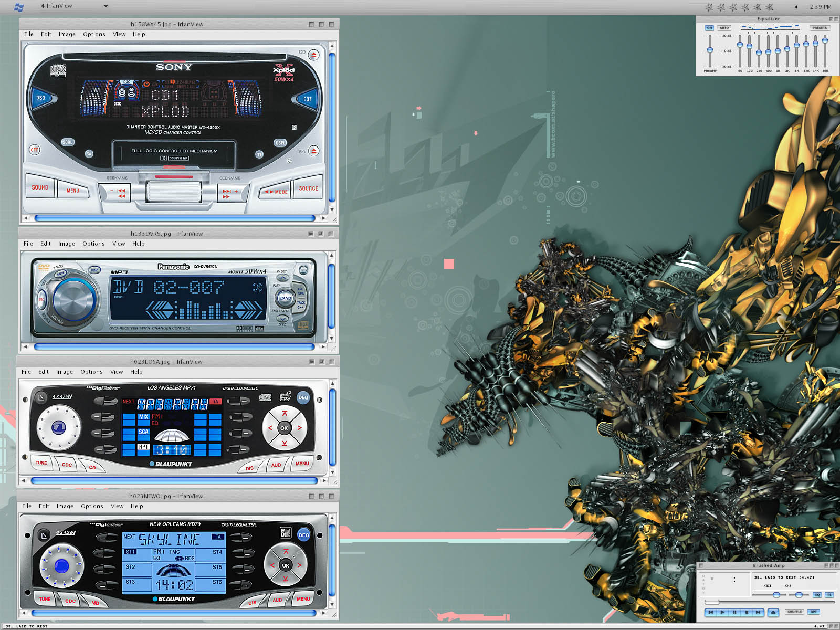The height and width of the screenshot is (630, 840).
Task: Click the right scroll arrow in h158WX45.jpg window
Action: tap(323, 217)
